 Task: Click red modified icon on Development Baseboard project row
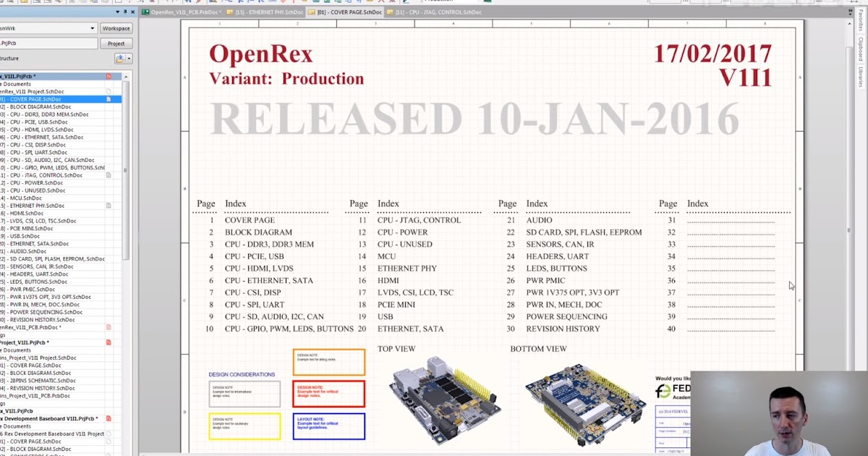click(x=109, y=418)
